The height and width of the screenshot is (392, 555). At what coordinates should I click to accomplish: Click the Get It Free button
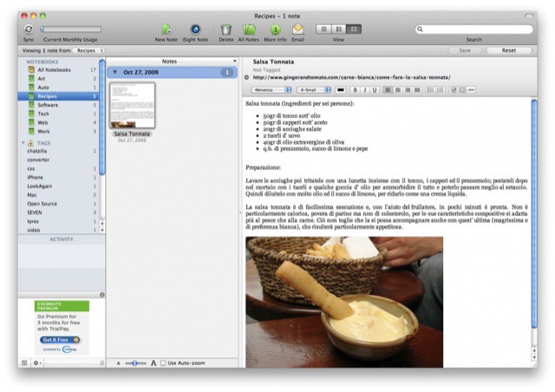pyautogui.click(x=60, y=340)
